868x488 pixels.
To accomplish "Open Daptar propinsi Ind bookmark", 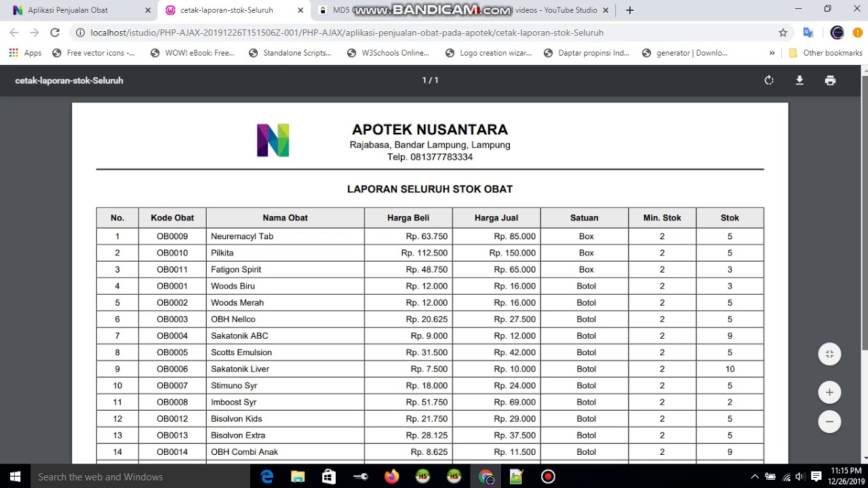I will tap(587, 53).
